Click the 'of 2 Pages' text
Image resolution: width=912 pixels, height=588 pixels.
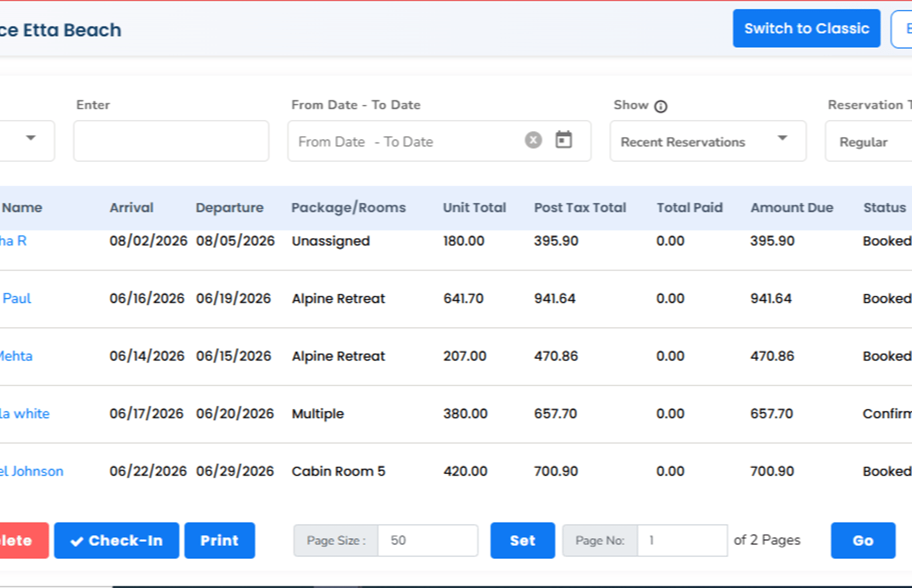pyautogui.click(x=767, y=540)
